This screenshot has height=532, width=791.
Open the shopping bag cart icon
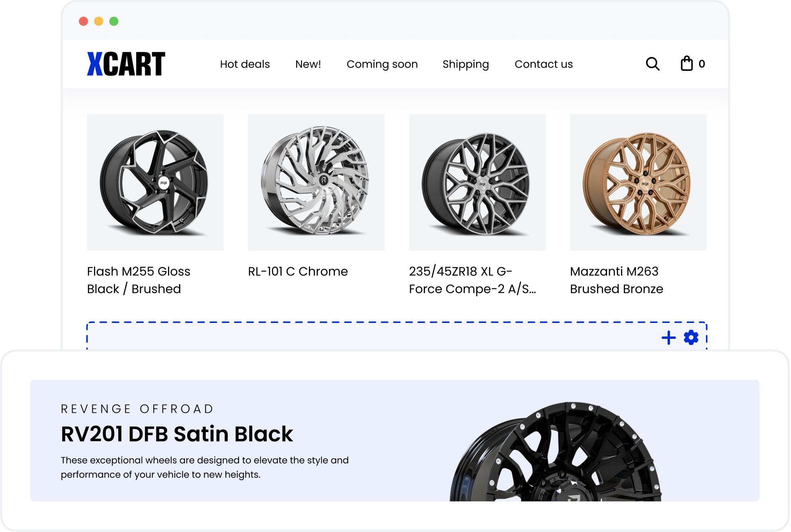(x=687, y=64)
